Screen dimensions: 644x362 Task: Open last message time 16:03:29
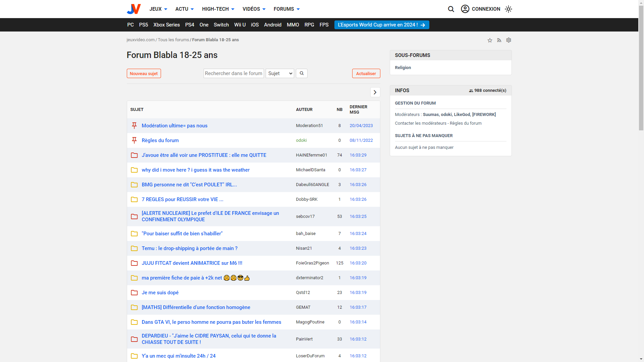click(358, 155)
